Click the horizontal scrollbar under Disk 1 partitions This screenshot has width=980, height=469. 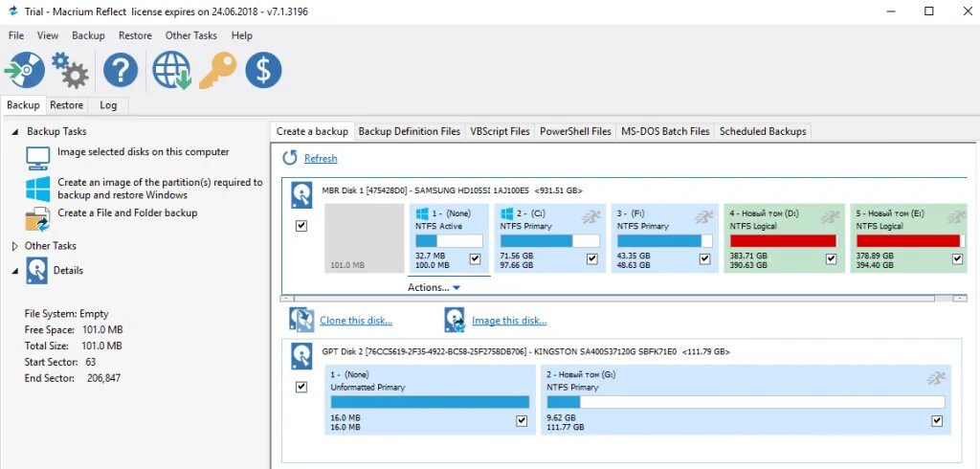point(624,299)
